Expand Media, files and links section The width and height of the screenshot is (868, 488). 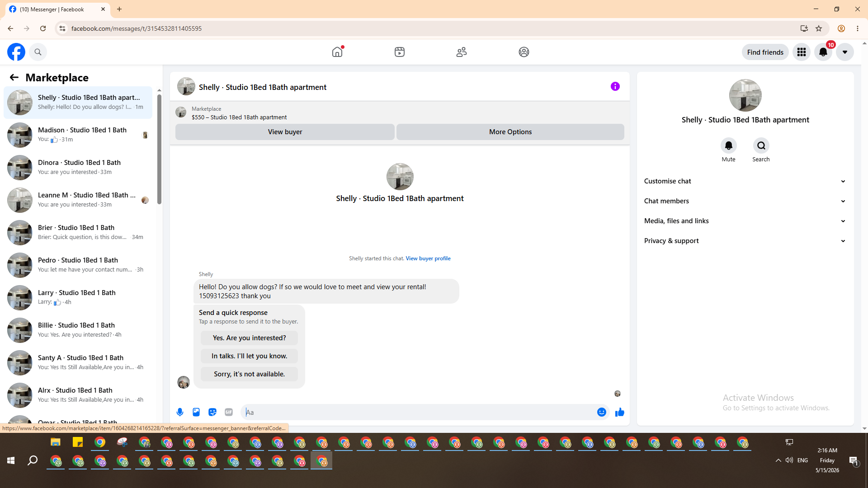[745, 221]
